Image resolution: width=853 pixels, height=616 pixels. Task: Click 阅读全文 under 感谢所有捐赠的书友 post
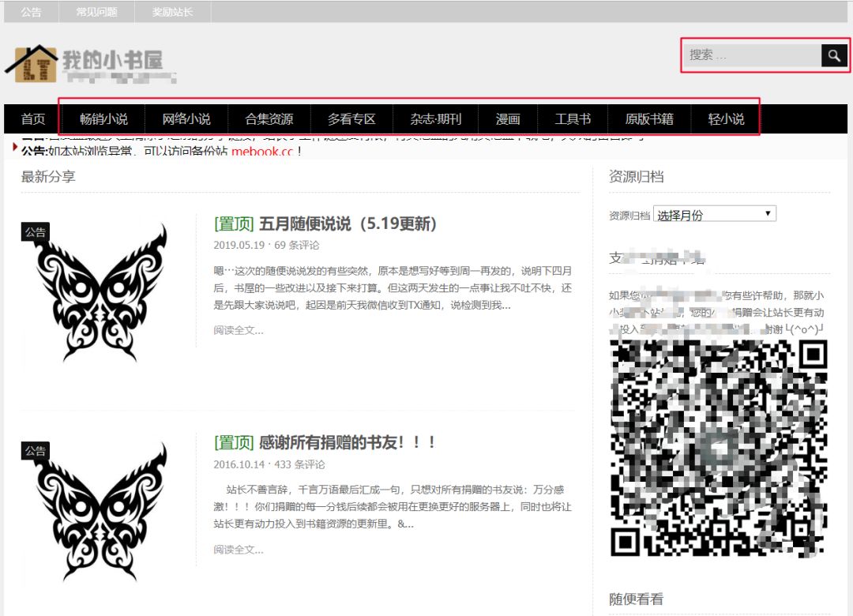coord(237,549)
